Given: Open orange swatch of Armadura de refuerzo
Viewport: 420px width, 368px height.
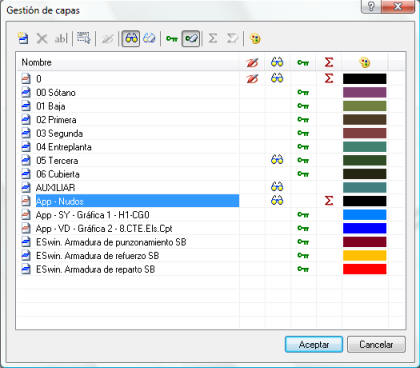Looking at the screenshot, I should [x=365, y=256].
